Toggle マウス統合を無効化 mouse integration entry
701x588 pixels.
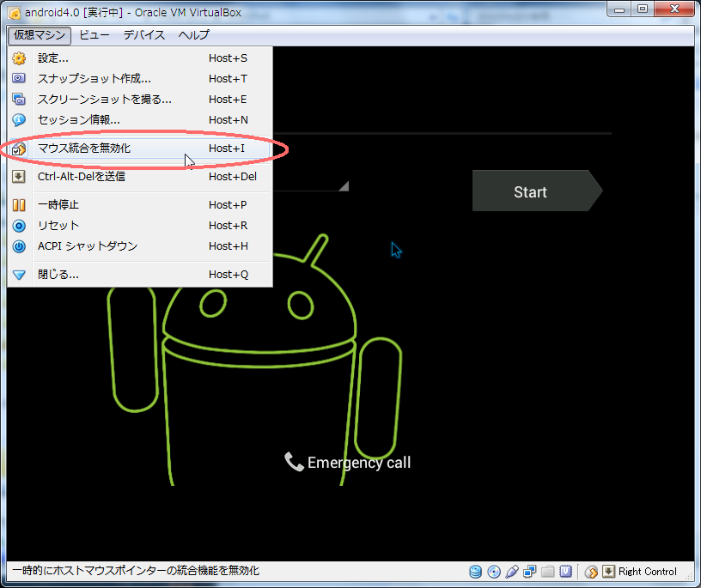139,149
